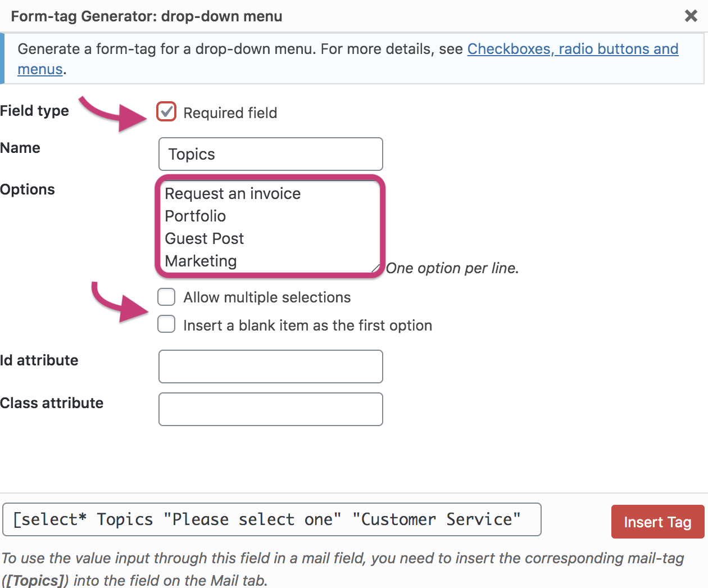Click the 'Name' field label
The image size is (708, 588).
20,148
